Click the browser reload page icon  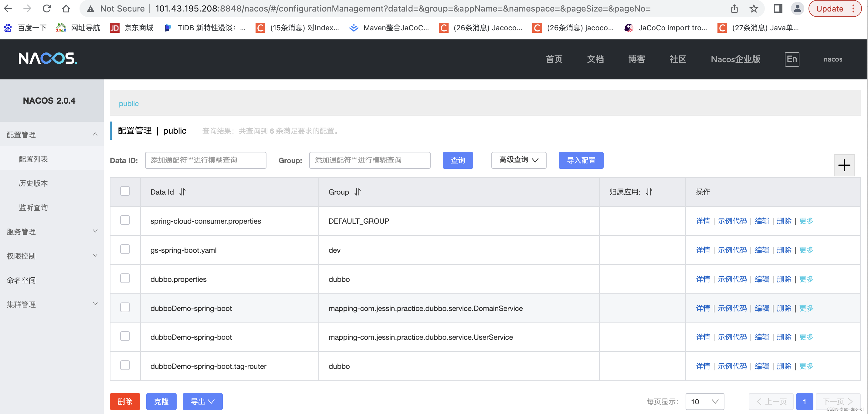(x=46, y=8)
